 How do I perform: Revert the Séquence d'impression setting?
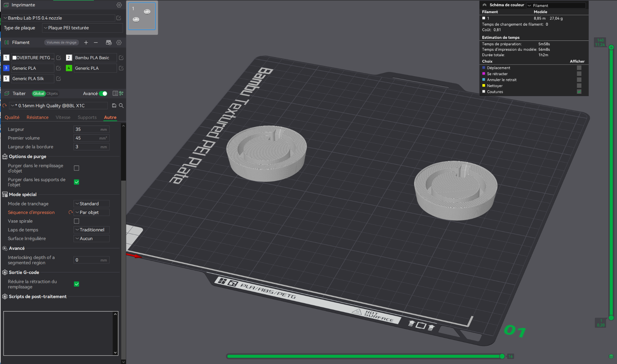click(70, 212)
